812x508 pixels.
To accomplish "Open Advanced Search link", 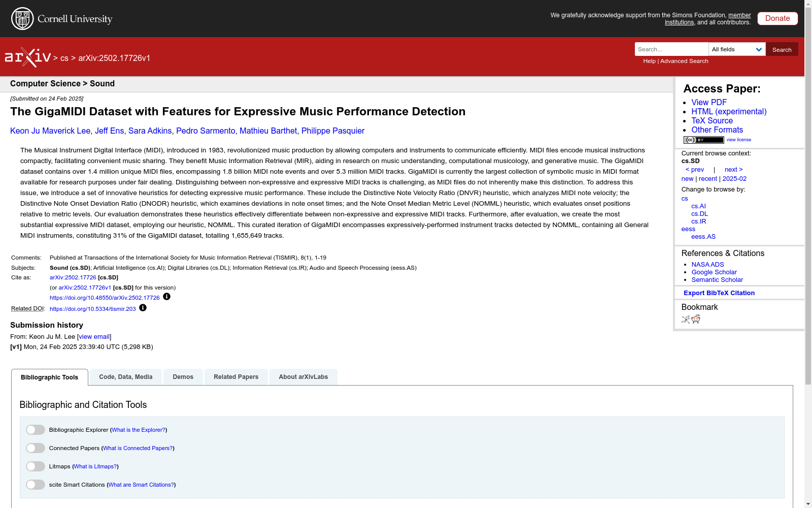I will (x=684, y=61).
